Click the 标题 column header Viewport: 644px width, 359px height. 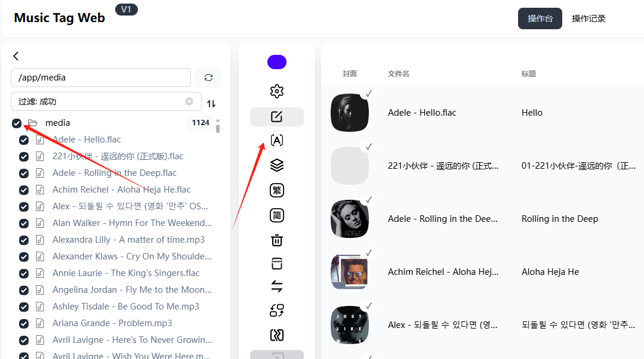(529, 74)
